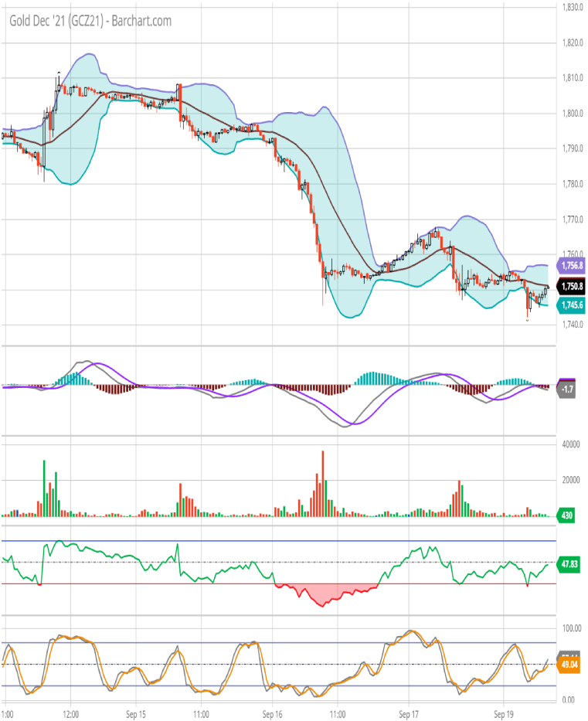Click the green volume badge 430

(566, 515)
